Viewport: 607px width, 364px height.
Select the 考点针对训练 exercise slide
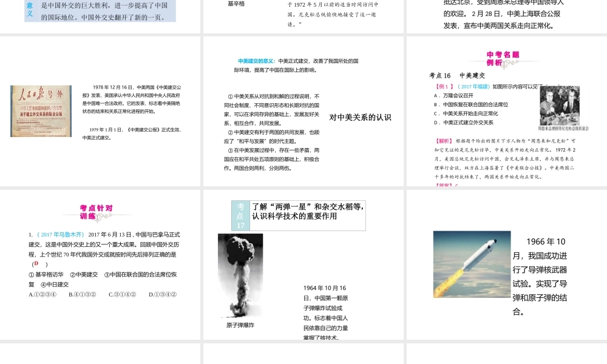pyautogui.click(x=100, y=265)
